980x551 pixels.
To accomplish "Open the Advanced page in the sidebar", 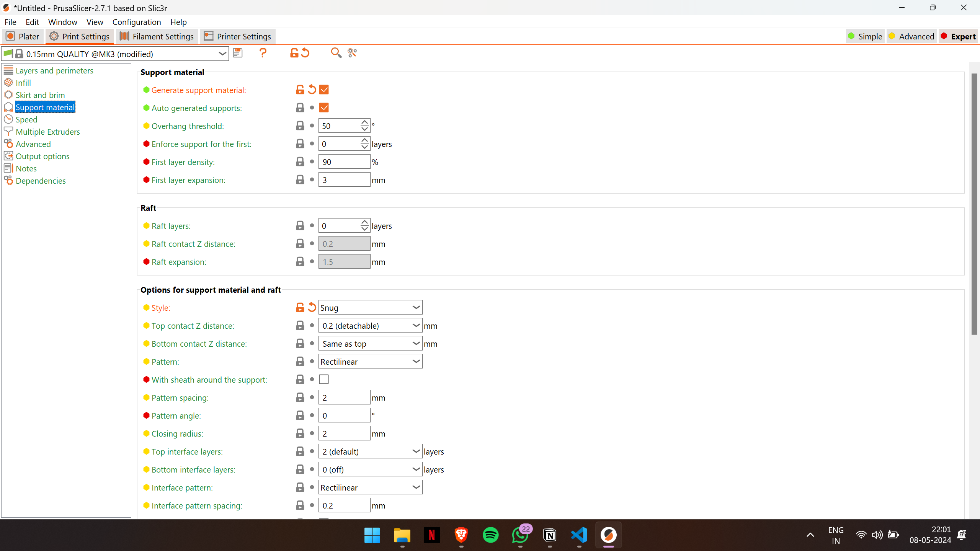I will pyautogui.click(x=33, y=144).
